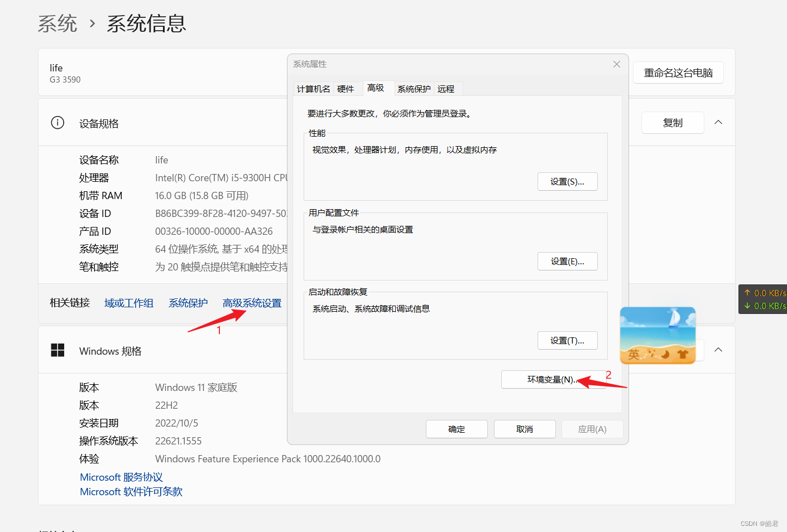The height and width of the screenshot is (532, 787).
Task: Select Windows Feature Experience Pack value
Action: [x=268, y=459]
